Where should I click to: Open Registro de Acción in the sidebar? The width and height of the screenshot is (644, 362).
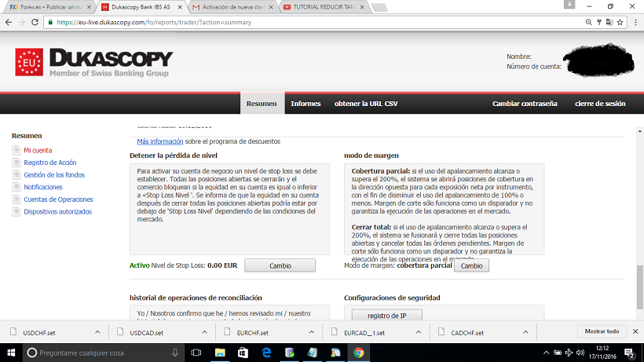[x=49, y=163]
